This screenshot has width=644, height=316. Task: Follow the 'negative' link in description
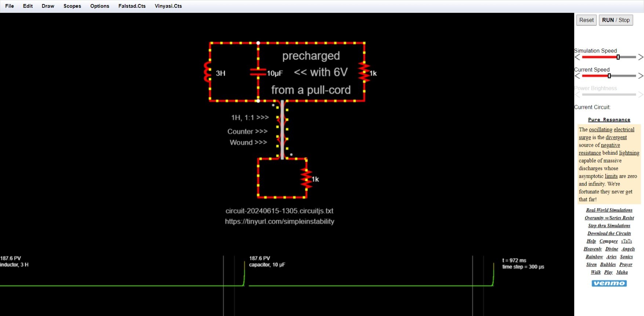point(610,145)
